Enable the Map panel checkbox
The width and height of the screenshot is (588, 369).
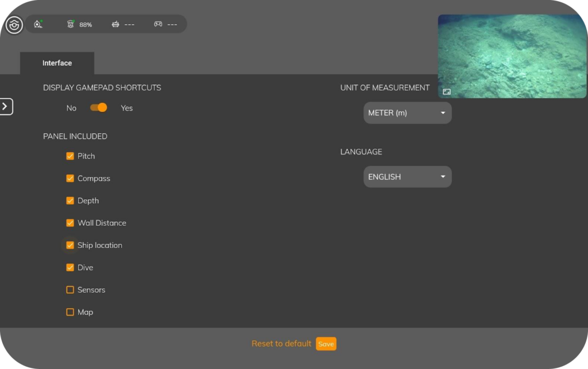pyautogui.click(x=70, y=312)
